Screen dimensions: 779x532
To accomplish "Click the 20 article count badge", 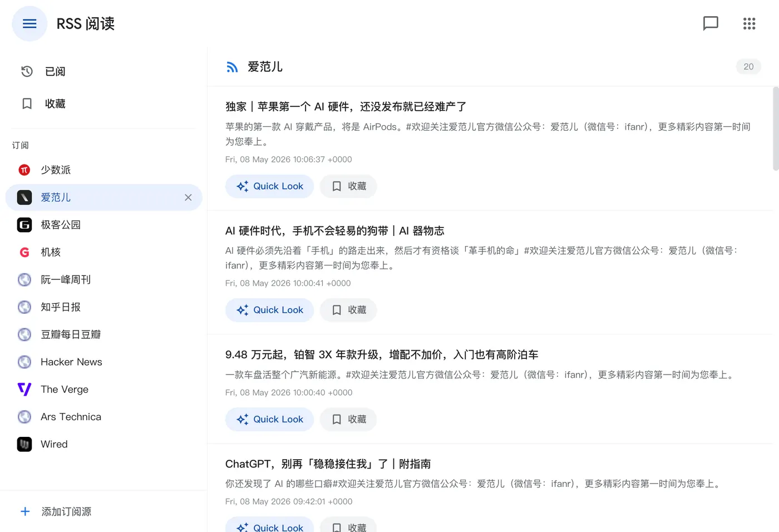I will point(748,67).
